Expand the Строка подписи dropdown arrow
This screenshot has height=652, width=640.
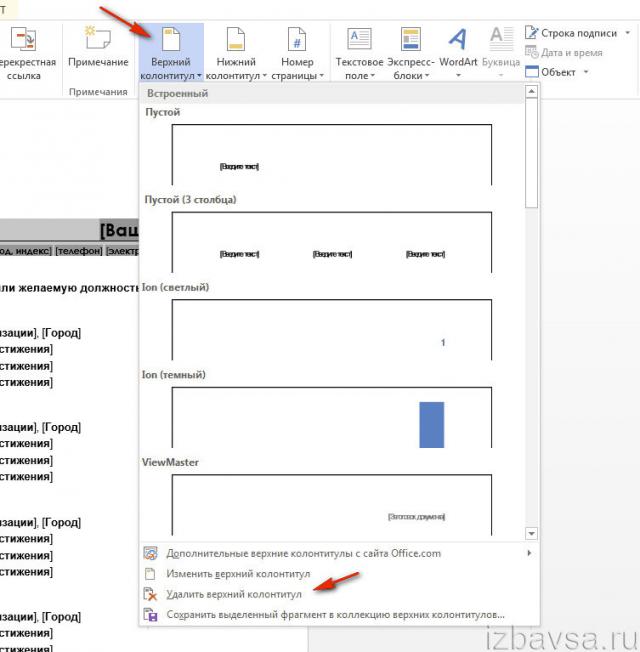[626, 33]
